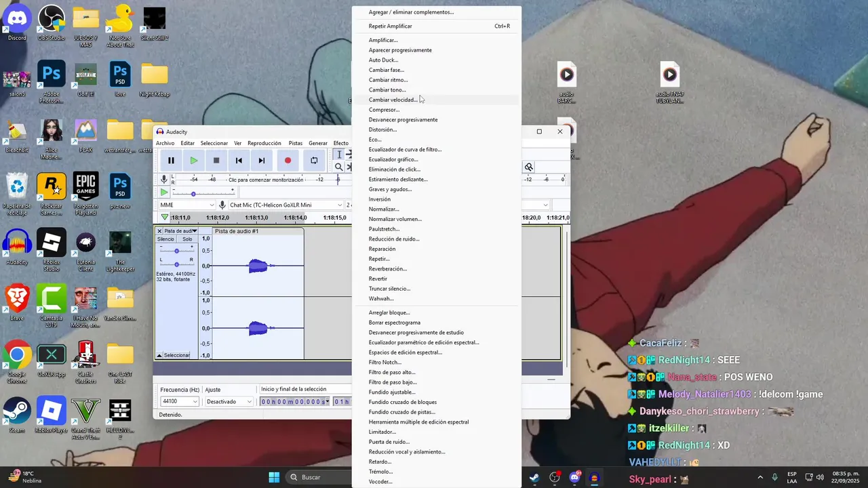868x488 pixels.
Task: Click the green timeline options triangle
Action: [x=164, y=218]
